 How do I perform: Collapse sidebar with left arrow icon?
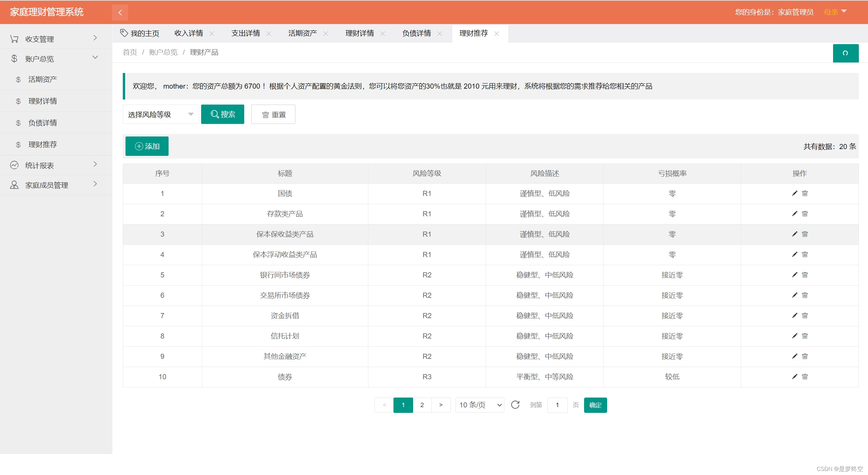pos(120,13)
